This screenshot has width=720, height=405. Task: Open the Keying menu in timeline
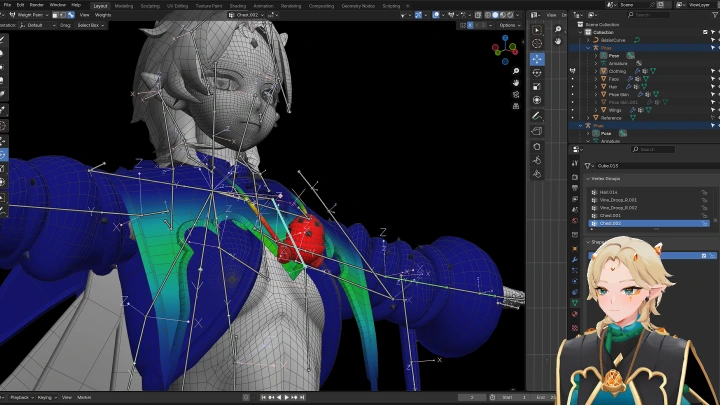46,397
